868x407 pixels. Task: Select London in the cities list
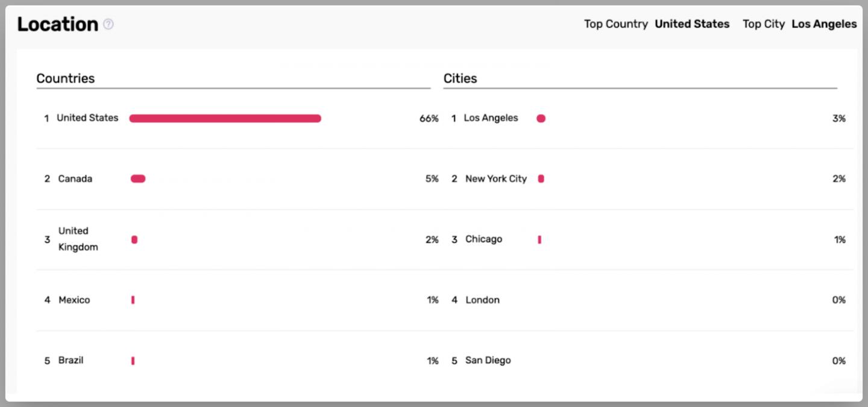click(482, 300)
